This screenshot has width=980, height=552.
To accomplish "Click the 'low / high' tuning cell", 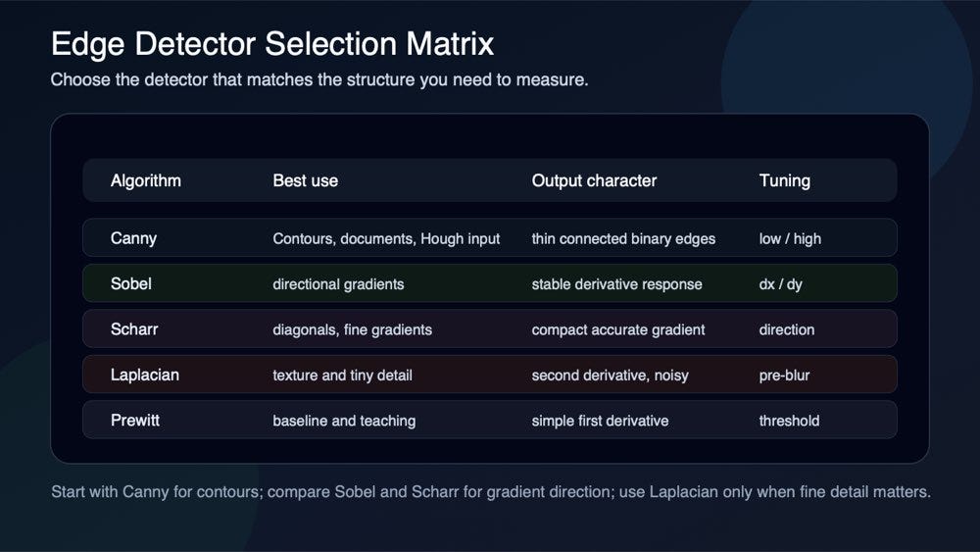I will point(790,239).
